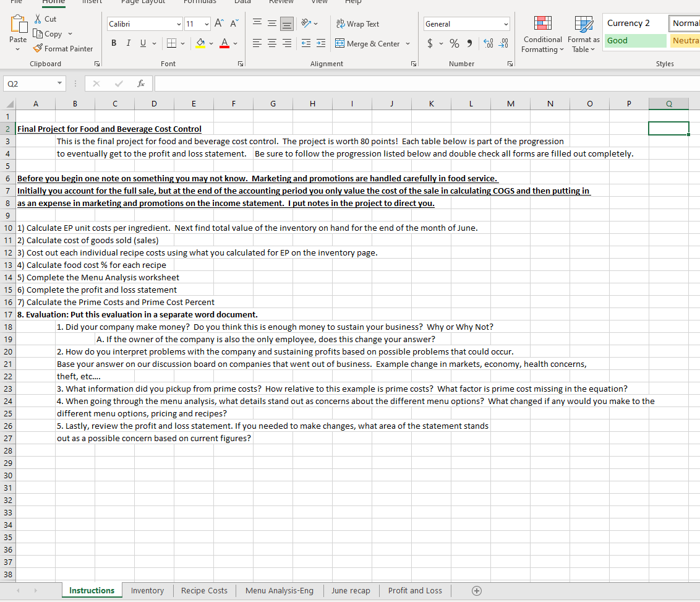
Task: Apply the Currency 2 cell style
Action: (634, 24)
